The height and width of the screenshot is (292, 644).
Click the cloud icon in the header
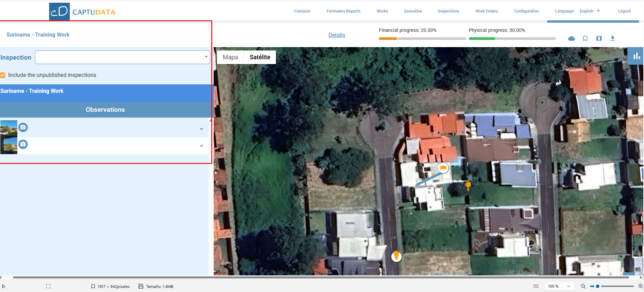(x=572, y=38)
